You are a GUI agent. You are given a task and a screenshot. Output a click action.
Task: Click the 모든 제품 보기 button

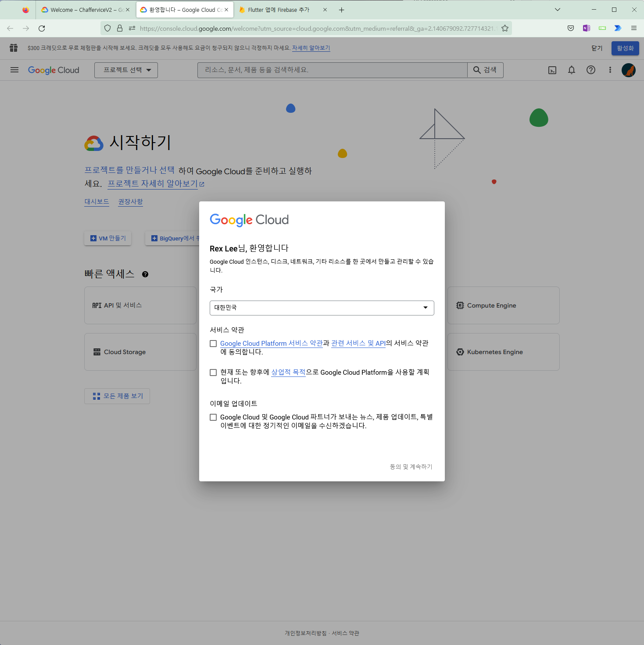117,396
